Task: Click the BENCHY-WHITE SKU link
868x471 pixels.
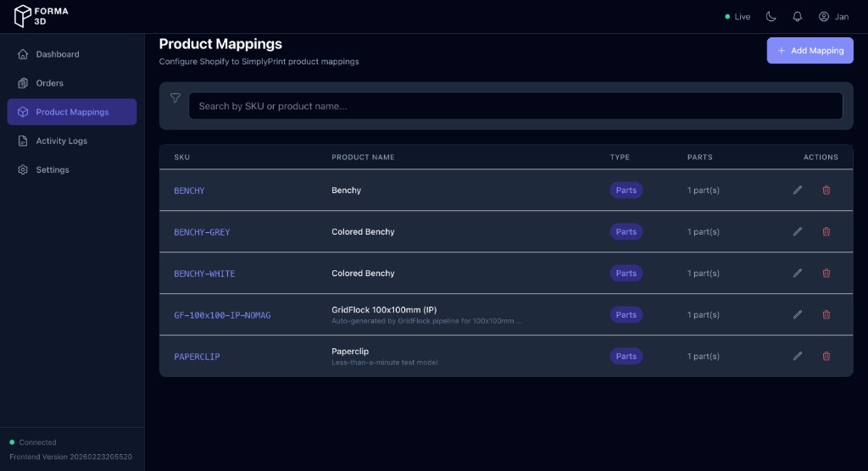Action: (204, 274)
